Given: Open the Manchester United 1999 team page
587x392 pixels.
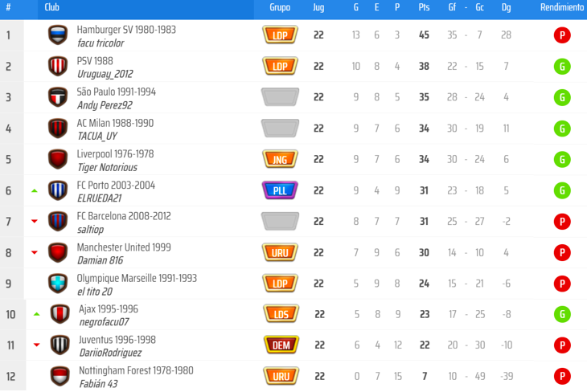Looking at the screenshot, I should (x=124, y=247).
